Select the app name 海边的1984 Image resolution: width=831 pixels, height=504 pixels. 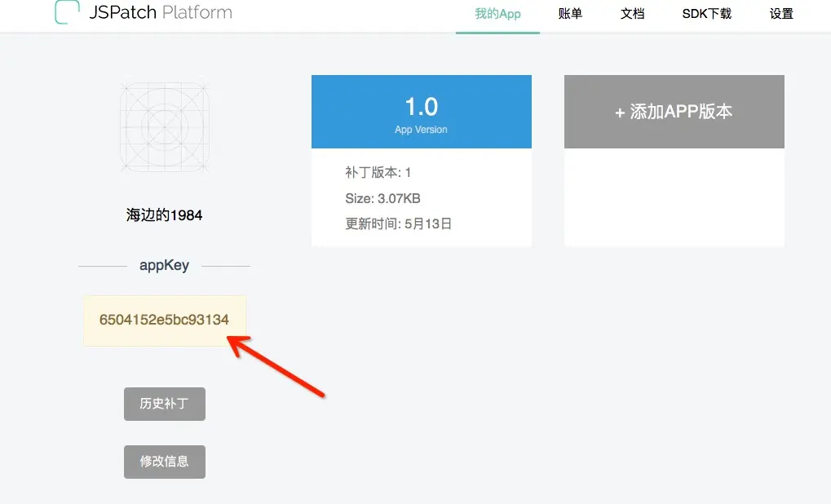tap(164, 215)
